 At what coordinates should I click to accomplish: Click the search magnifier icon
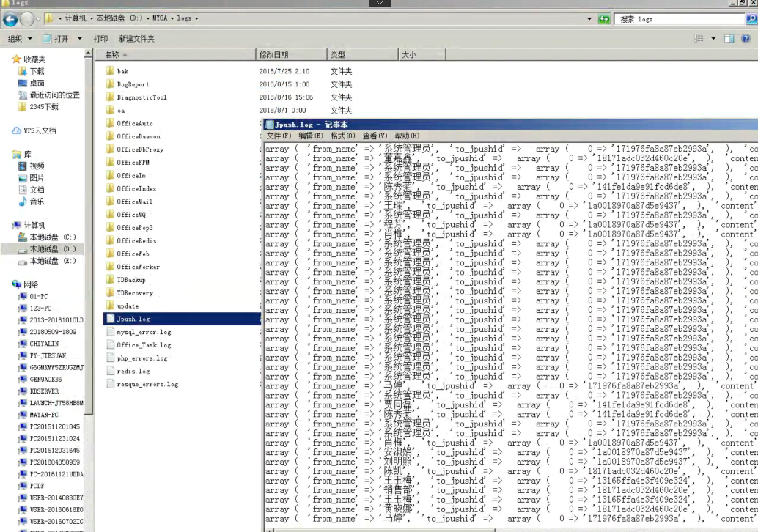pyautogui.click(x=752, y=19)
